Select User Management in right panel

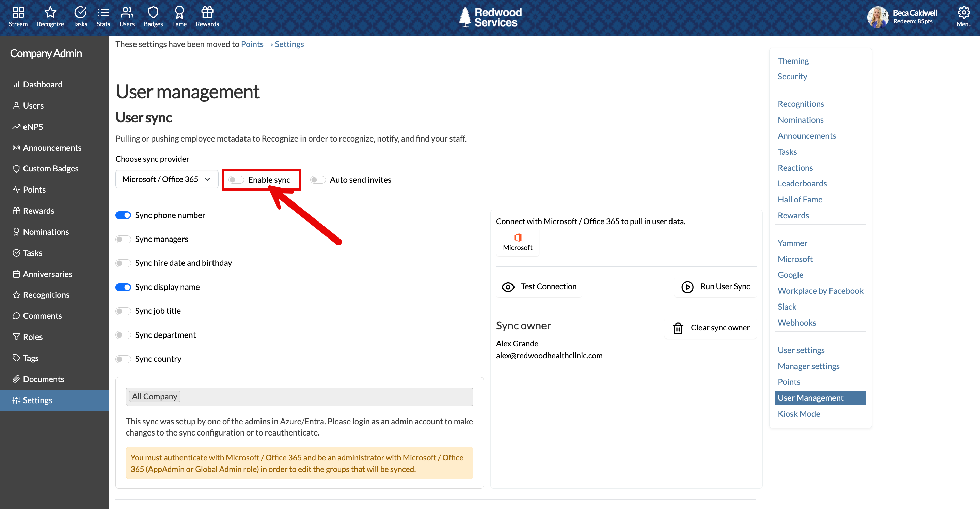coord(820,398)
